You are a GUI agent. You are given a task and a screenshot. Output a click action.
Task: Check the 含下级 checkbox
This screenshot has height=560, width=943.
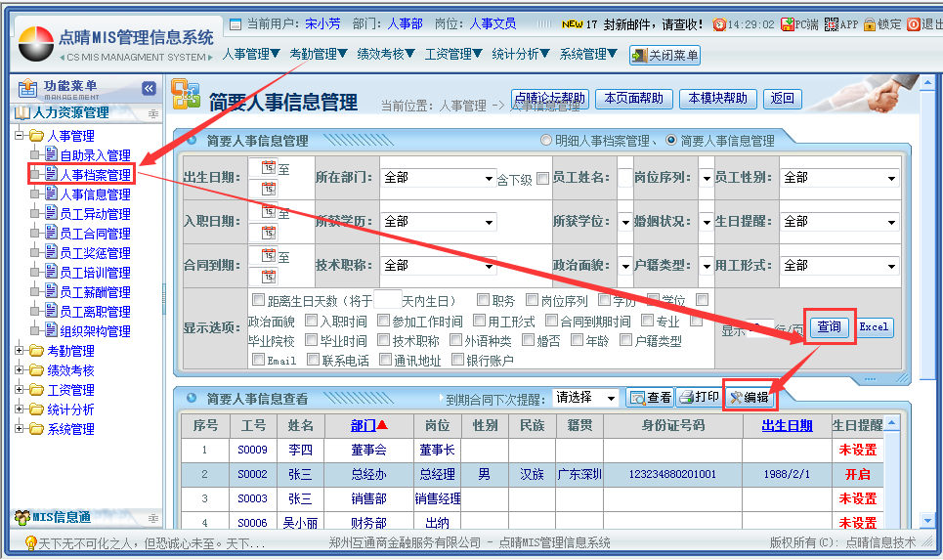(x=542, y=179)
